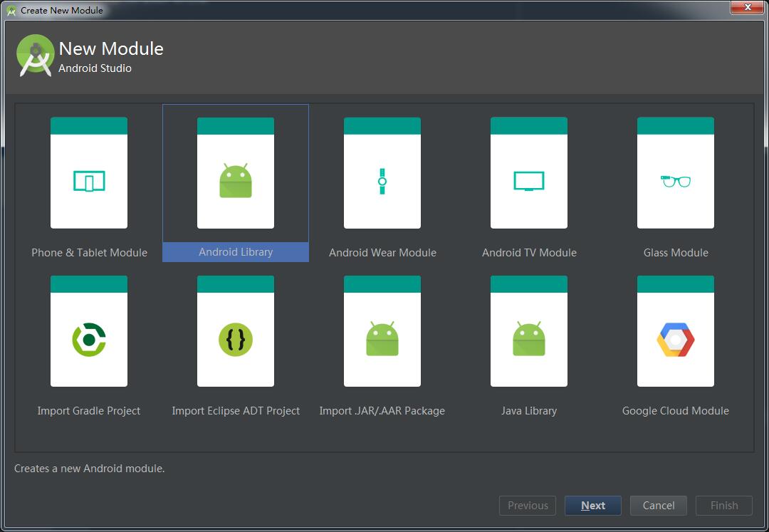Viewport: 769px width, 532px height.
Task: Click the Glass Module text label
Action: tap(676, 253)
